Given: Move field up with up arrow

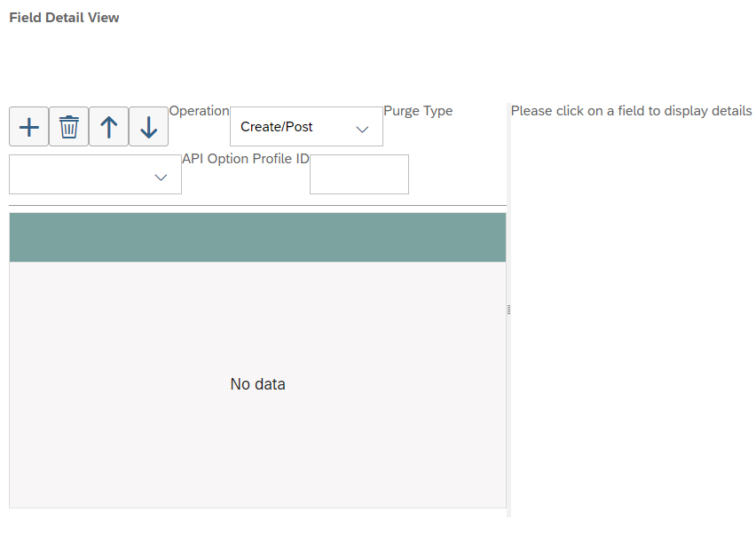Looking at the screenshot, I should [x=109, y=127].
